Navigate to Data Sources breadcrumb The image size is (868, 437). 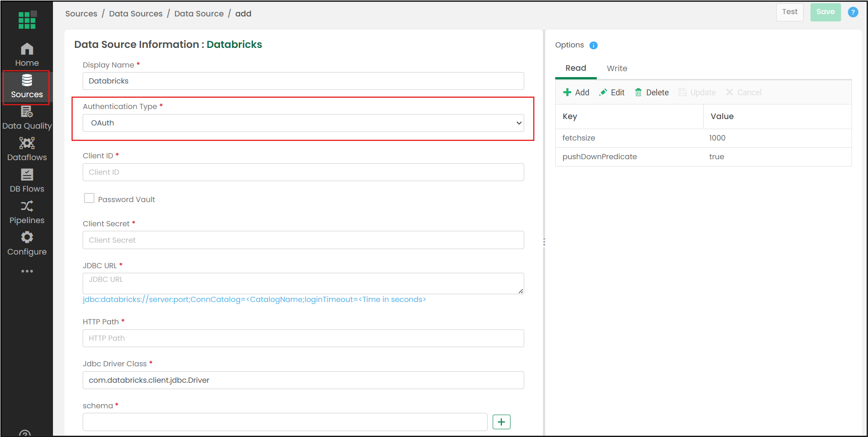click(136, 14)
